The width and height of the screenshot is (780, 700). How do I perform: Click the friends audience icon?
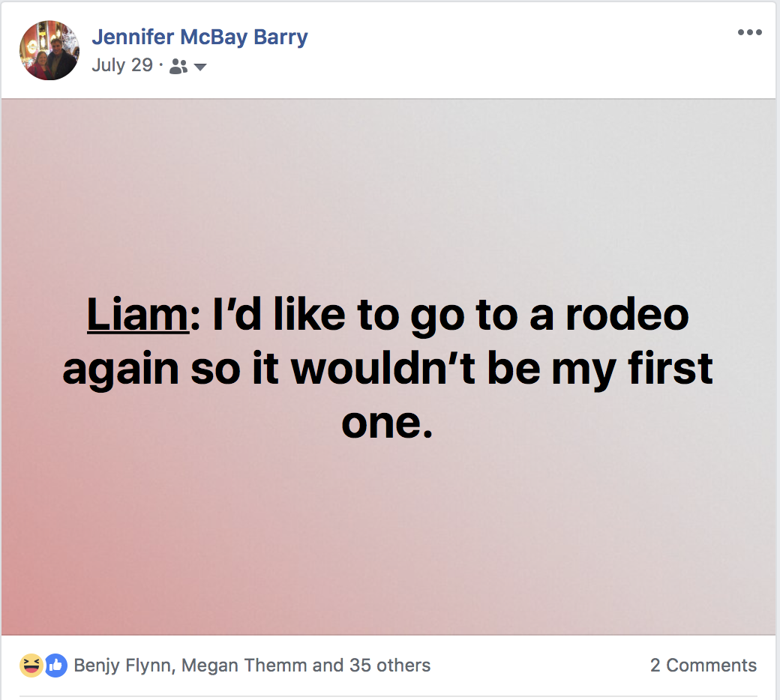(178, 67)
